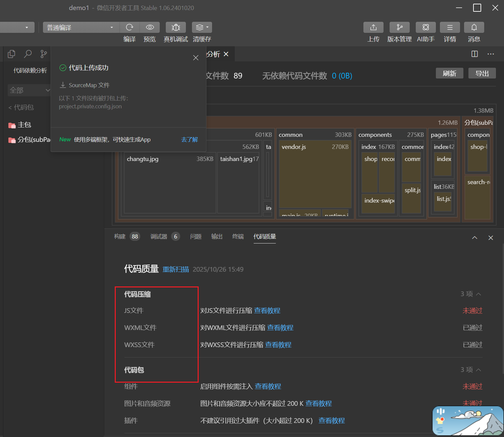Open the 普通编译 compile mode dropdown

81,28
